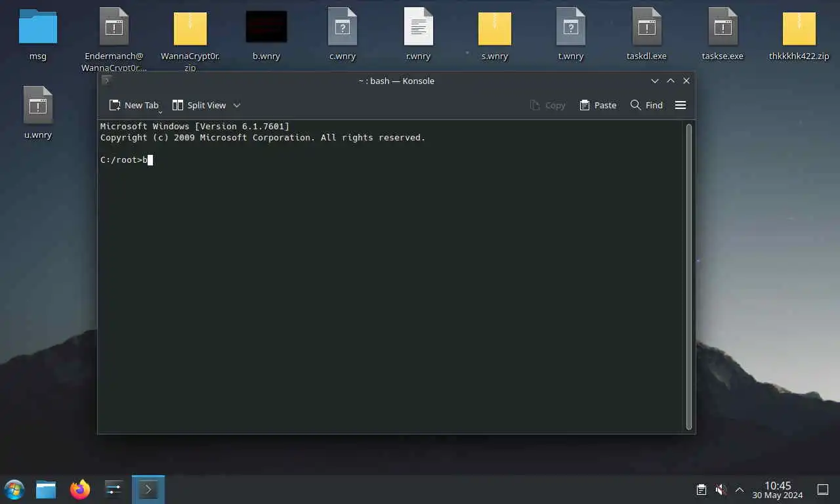
Task: Click the show desktop button
Action: 823,490
